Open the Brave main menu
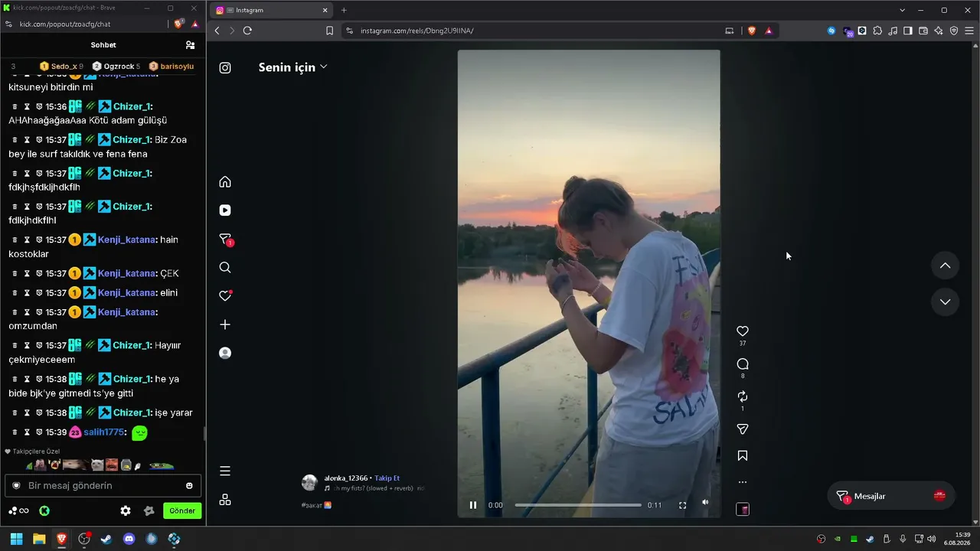This screenshot has width=980, height=551. [x=969, y=31]
